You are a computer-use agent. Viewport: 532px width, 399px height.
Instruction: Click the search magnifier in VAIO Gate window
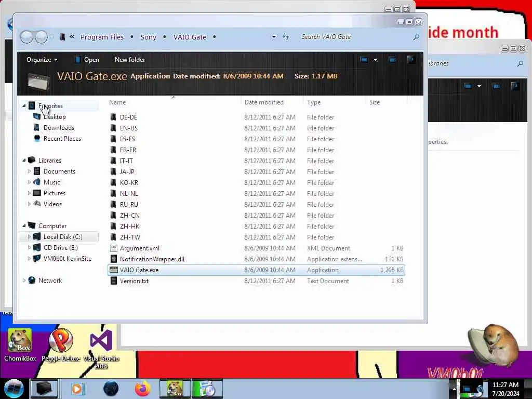[x=416, y=37]
